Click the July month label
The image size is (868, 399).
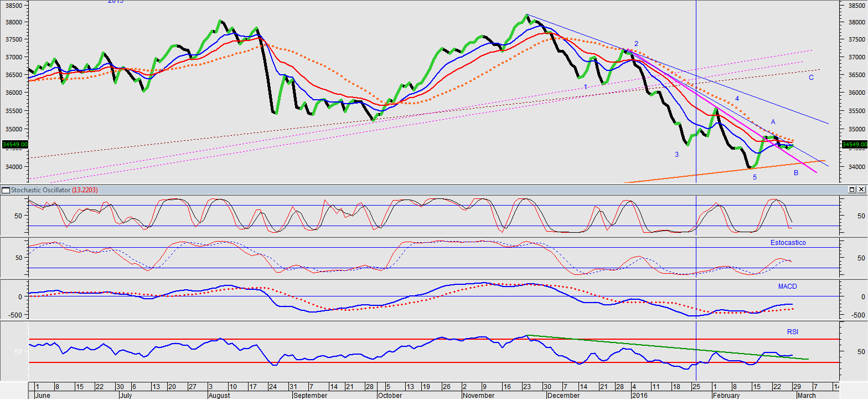click(126, 395)
